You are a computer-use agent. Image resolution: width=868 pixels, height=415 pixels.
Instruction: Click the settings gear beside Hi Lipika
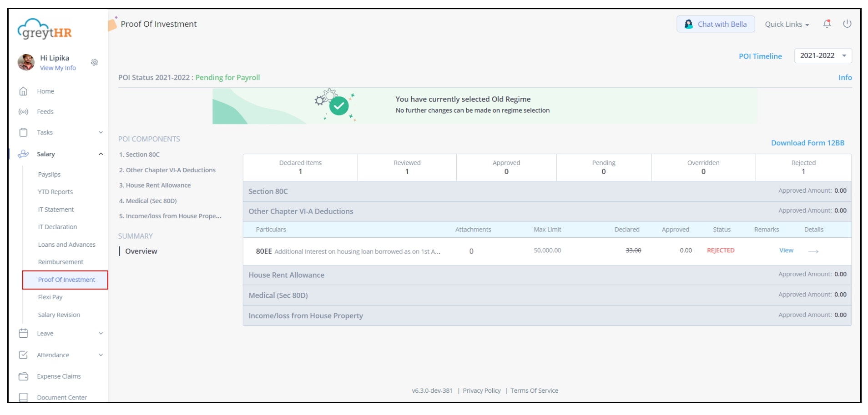pos(95,63)
